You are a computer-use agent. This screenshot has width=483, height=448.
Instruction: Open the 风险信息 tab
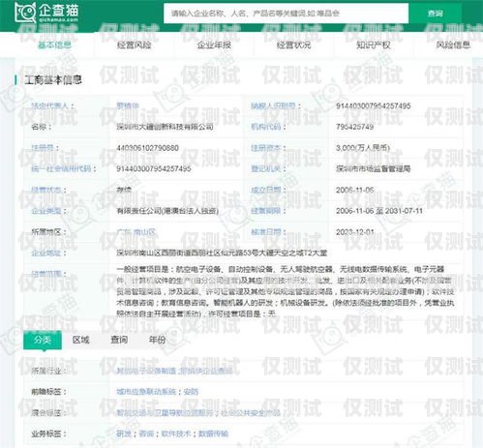(453, 45)
